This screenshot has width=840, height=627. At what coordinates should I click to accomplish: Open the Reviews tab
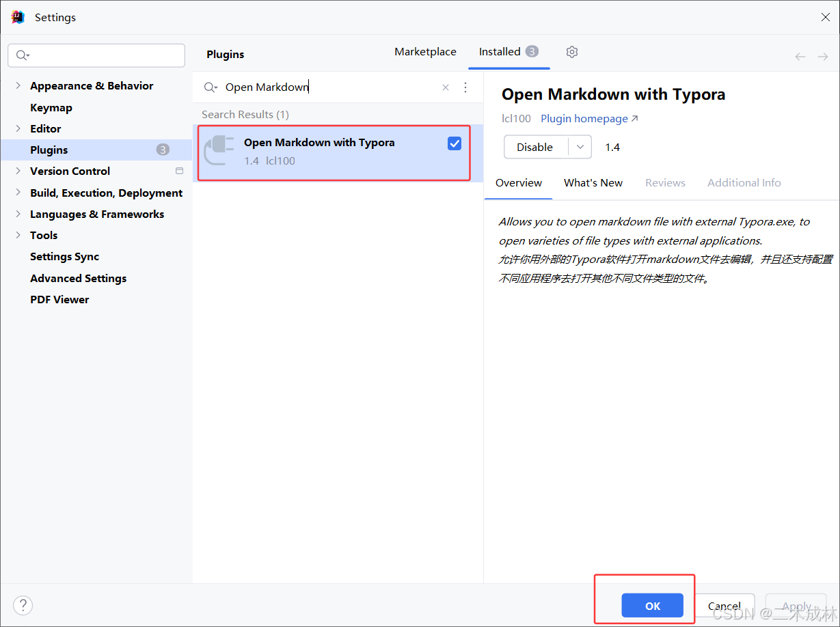[665, 183]
